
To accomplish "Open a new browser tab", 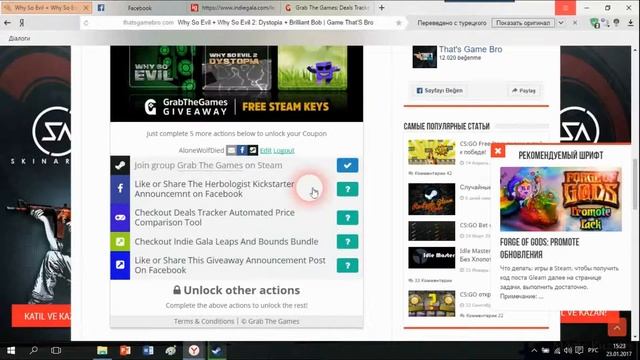I will (381, 7).
